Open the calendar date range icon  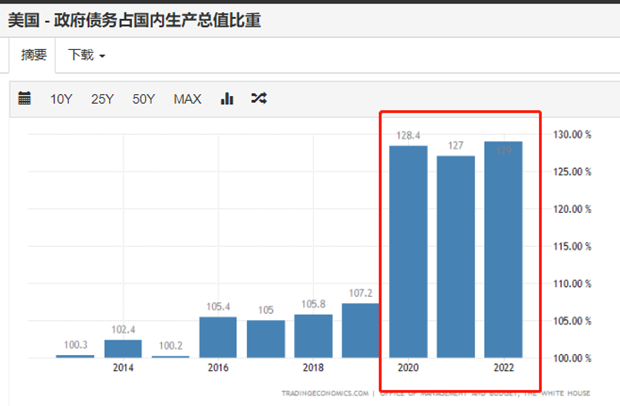tap(25, 98)
